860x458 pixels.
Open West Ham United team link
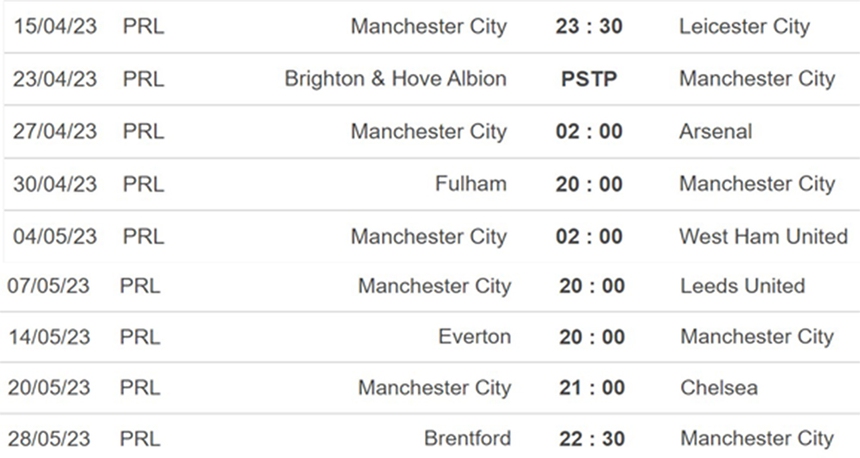click(x=763, y=237)
